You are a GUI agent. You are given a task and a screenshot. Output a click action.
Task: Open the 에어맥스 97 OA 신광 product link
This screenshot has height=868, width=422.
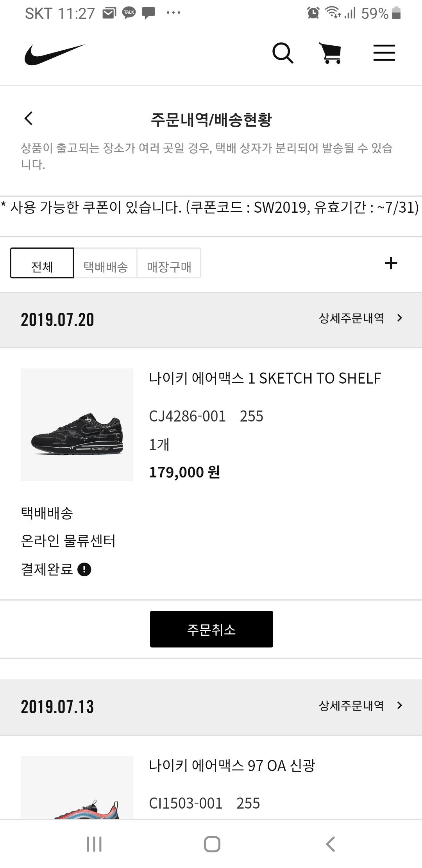232,766
